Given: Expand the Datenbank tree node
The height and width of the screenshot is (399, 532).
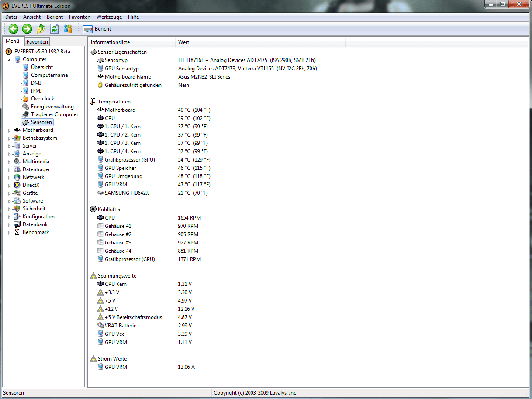Looking at the screenshot, I should tap(10, 224).
